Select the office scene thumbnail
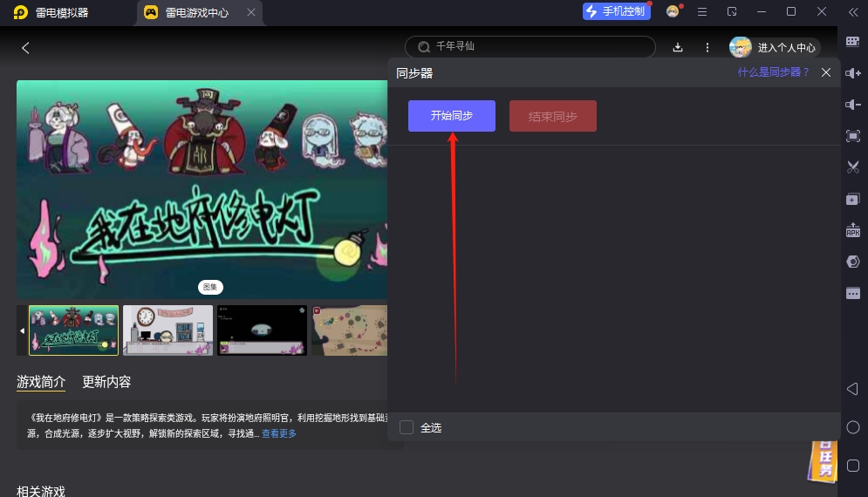 click(167, 330)
